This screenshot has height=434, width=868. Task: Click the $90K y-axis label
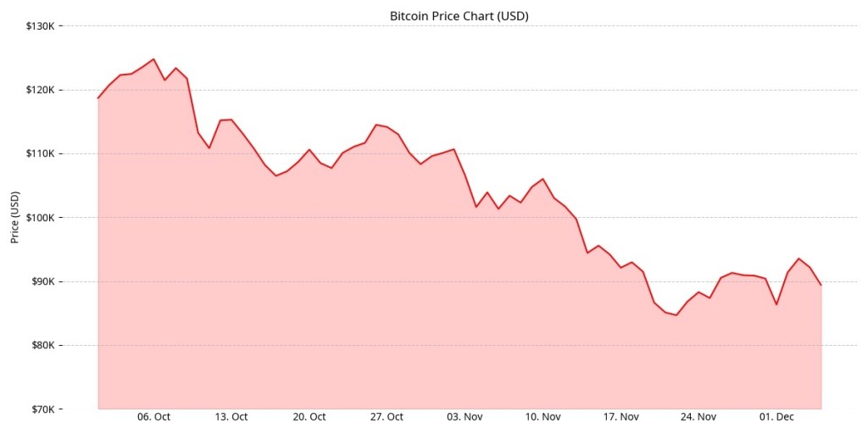click(42, 281)
